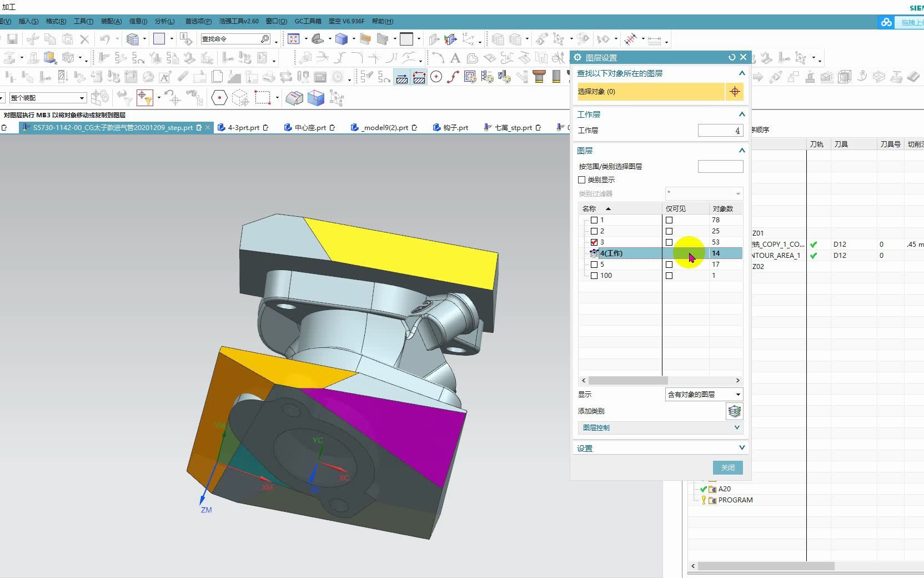This screenshot has width=924, height=578.
Task: Open the 分析(L) menu
Action: coord(164,21)
